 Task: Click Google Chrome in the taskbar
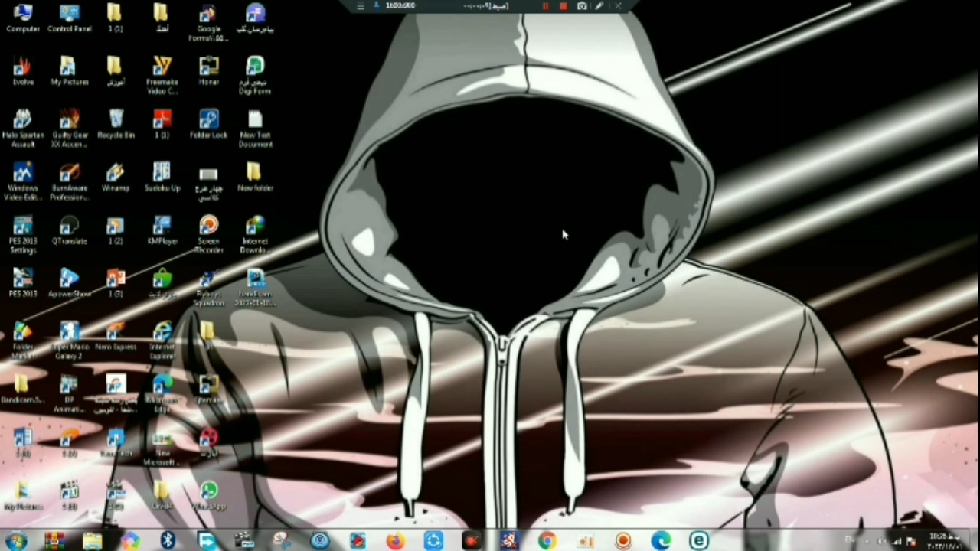click(x=547, y=541)
